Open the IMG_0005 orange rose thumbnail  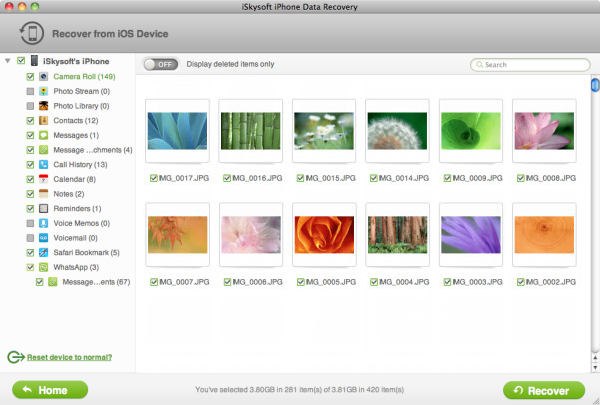(x=324, y=235)
